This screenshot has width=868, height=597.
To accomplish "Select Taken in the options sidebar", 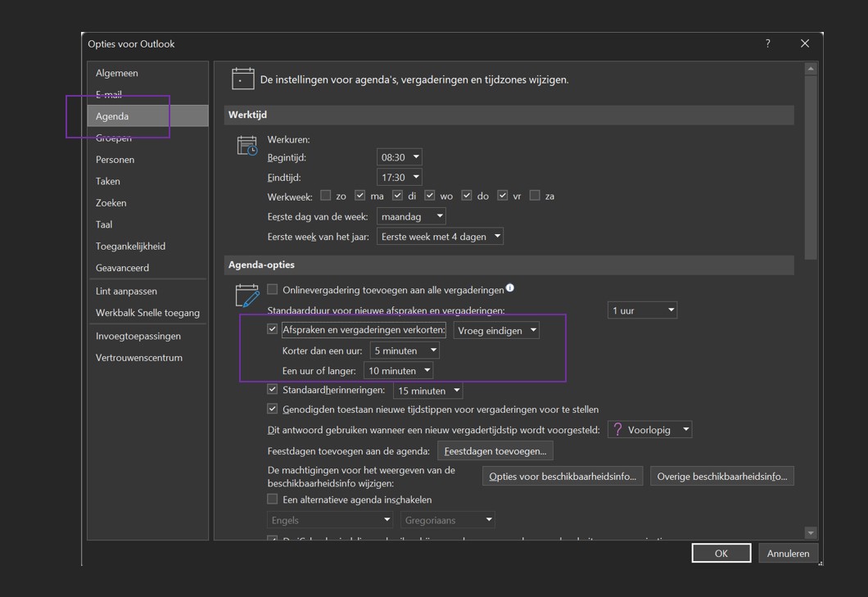I will (147, 181).
